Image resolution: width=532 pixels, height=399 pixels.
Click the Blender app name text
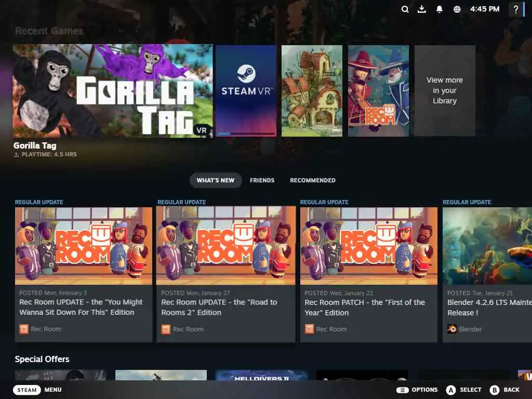pyautogui.click(x=470, y=329)
